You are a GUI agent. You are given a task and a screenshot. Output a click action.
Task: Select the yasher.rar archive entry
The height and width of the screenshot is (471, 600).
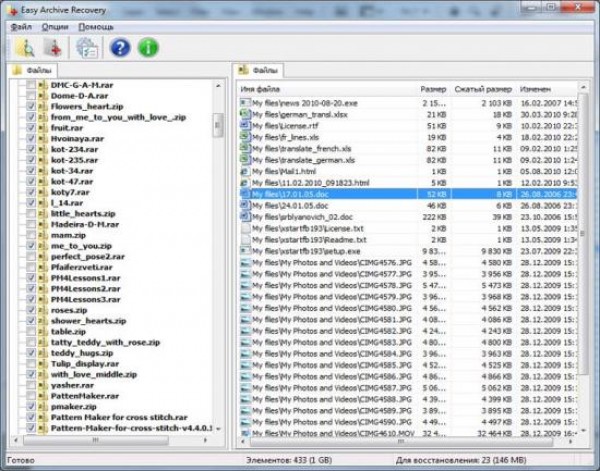pyautogui.click(x=72, y=385)
